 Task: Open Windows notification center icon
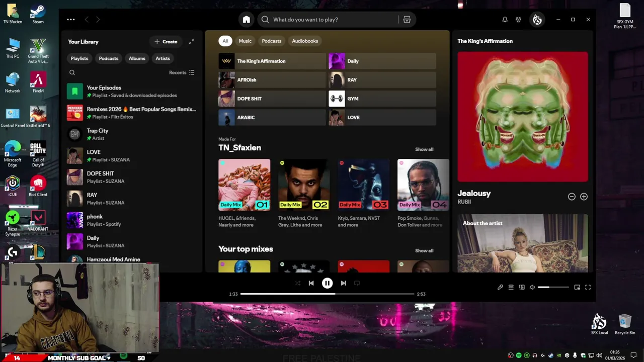633,355
